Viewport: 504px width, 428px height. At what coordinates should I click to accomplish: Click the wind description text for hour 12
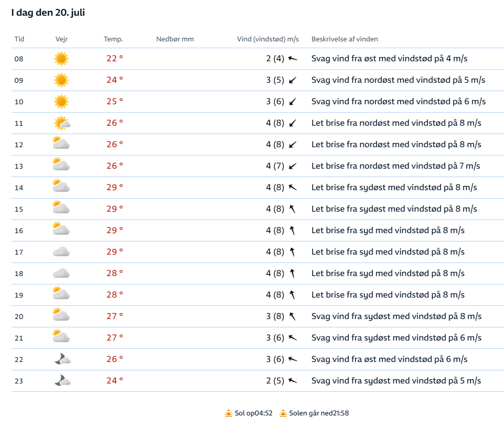coord(396,145)
